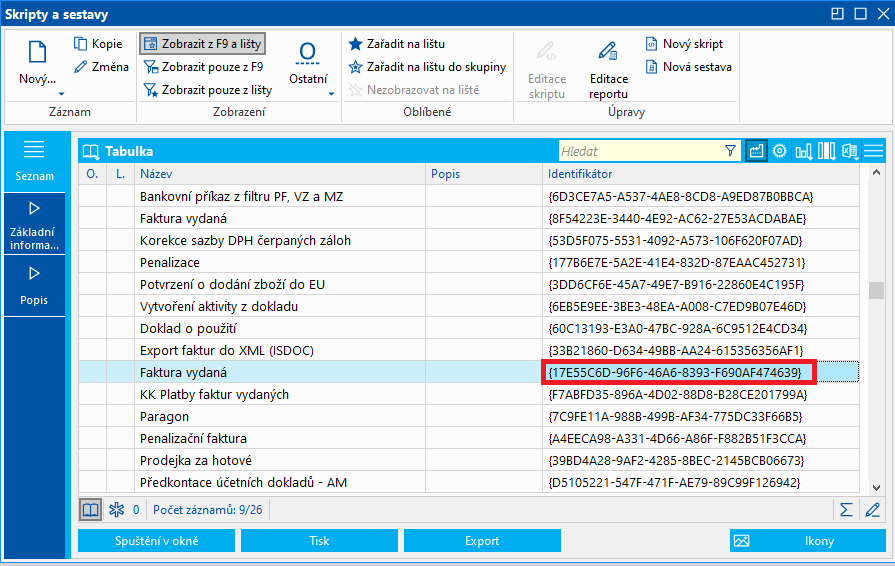Toggle Zobrazit pouze z lišty

click(208, 90)
